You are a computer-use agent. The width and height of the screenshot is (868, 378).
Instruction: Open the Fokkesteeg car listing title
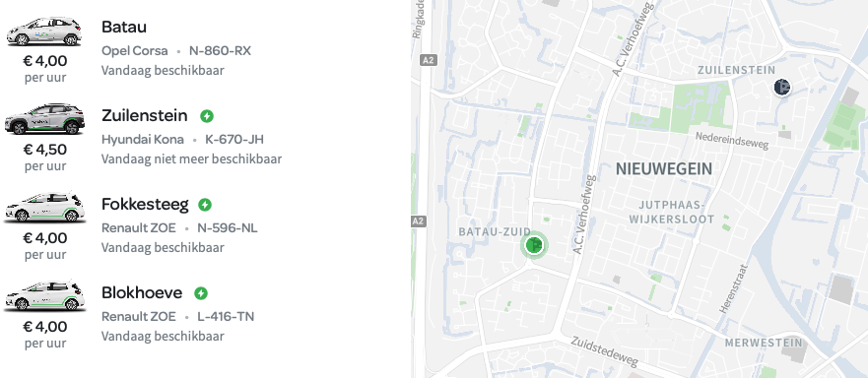coord(145,204)
